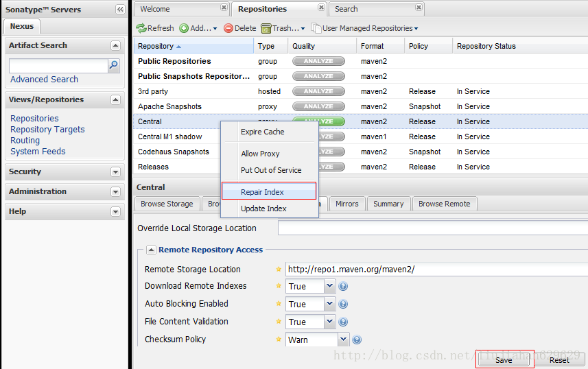
Task: Open the System Feeds link
Action: (38, 151)
